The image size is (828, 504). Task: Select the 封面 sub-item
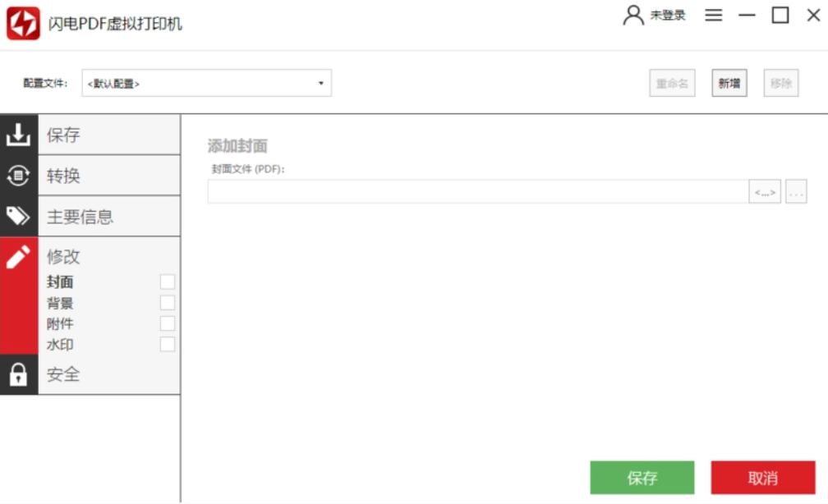(x=60, y=282)
